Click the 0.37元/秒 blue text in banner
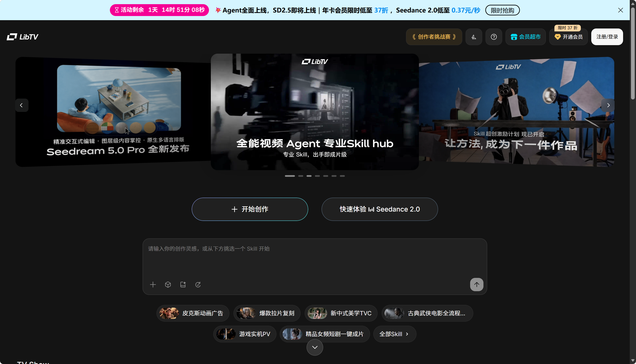 coord(466,10)
